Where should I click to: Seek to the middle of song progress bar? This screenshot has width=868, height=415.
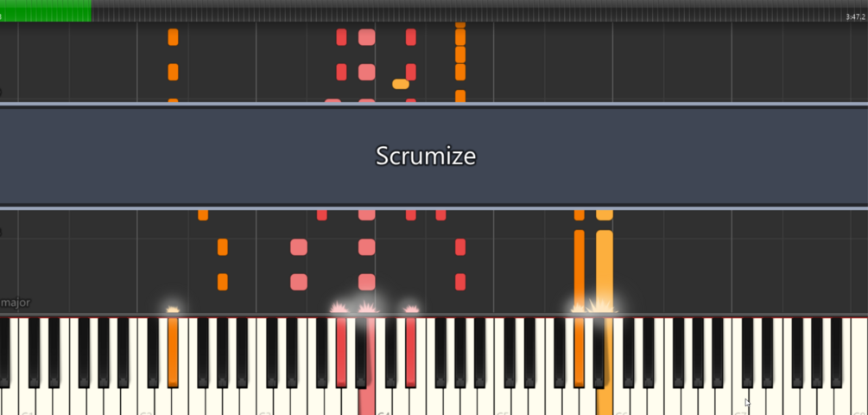[x=434, y=10]
